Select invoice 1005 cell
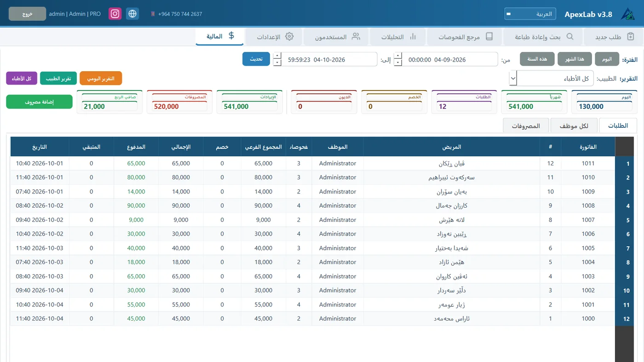Screen dimensions: 644x362 click(x=588, y=248)
